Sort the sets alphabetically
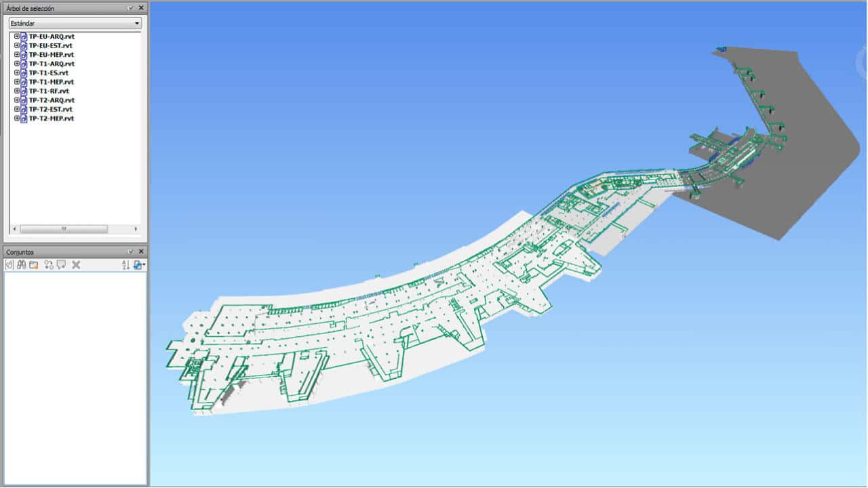Screen dimensions: 868x488 pyautogui.click(x=125, y=265)
